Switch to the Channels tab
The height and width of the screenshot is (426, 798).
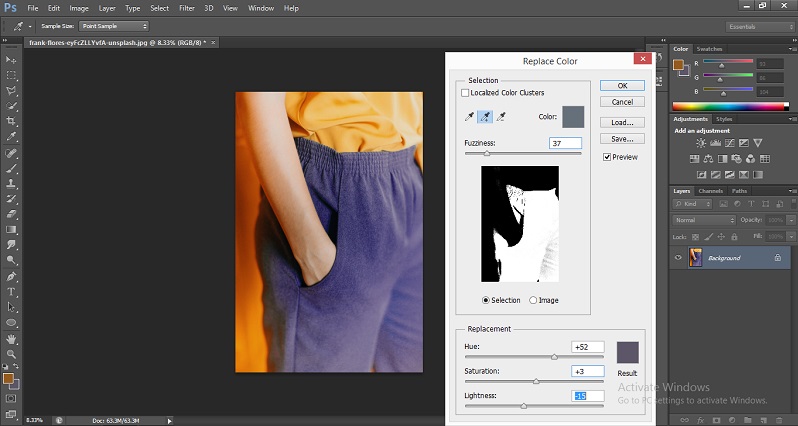[x=710, y=191]
